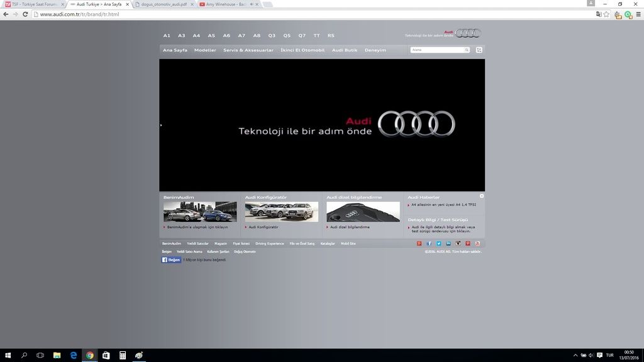Open the clock showing 00:50
644x362 pixels.
[629, 355]
